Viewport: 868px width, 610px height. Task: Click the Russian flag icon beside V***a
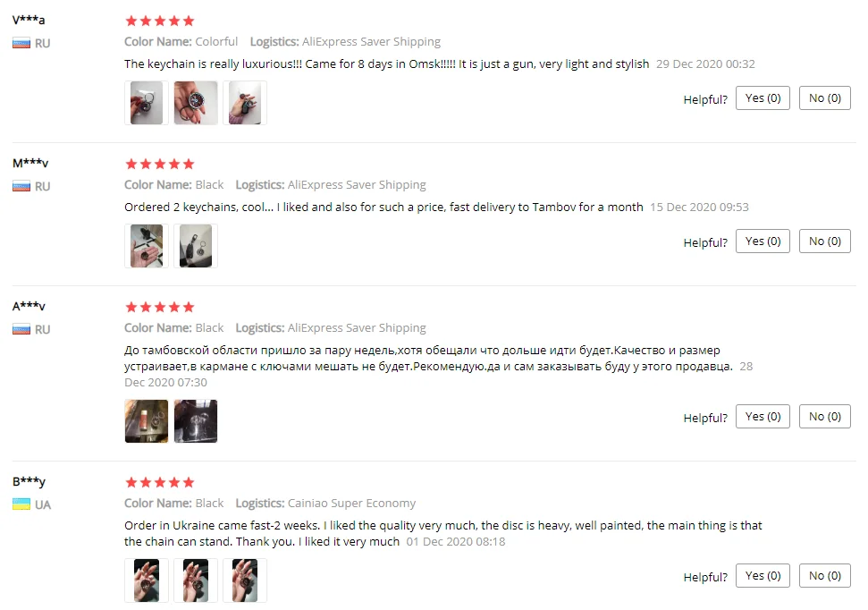coord(21,43)
